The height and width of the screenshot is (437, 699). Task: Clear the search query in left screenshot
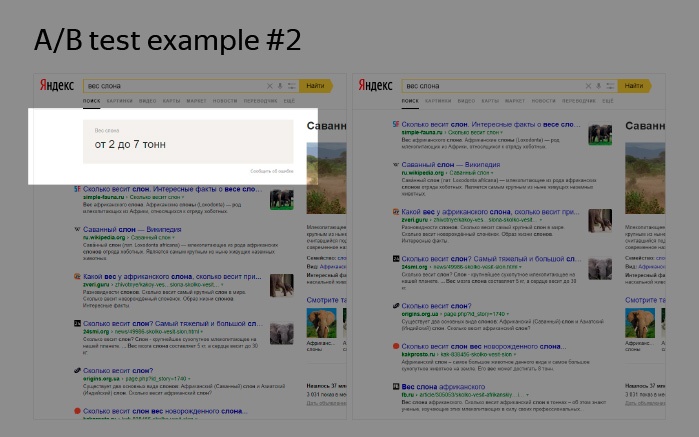(x=270, y=86)
